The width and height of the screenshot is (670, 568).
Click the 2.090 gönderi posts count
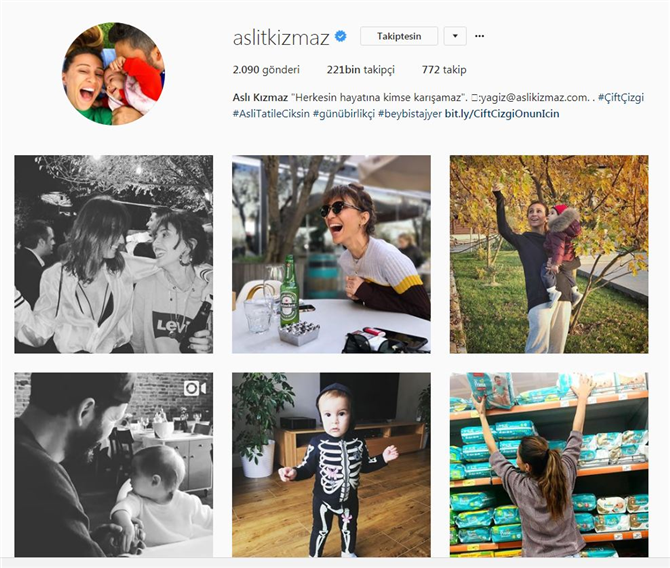(x=266, y=70)
